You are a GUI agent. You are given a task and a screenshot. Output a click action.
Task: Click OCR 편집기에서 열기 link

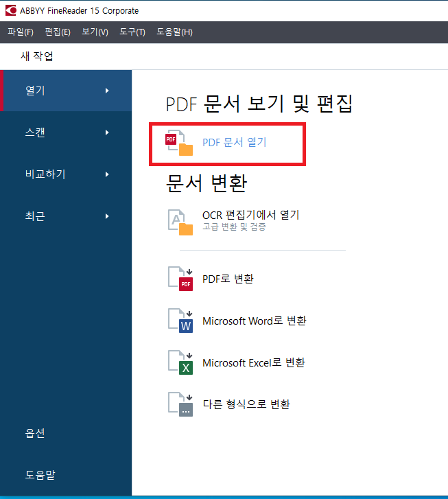click(x=250, y=215)
